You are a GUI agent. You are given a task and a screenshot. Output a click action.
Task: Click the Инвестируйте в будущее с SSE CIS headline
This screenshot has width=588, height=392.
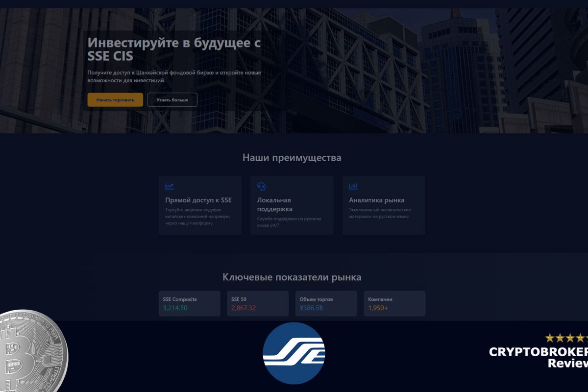174,49
